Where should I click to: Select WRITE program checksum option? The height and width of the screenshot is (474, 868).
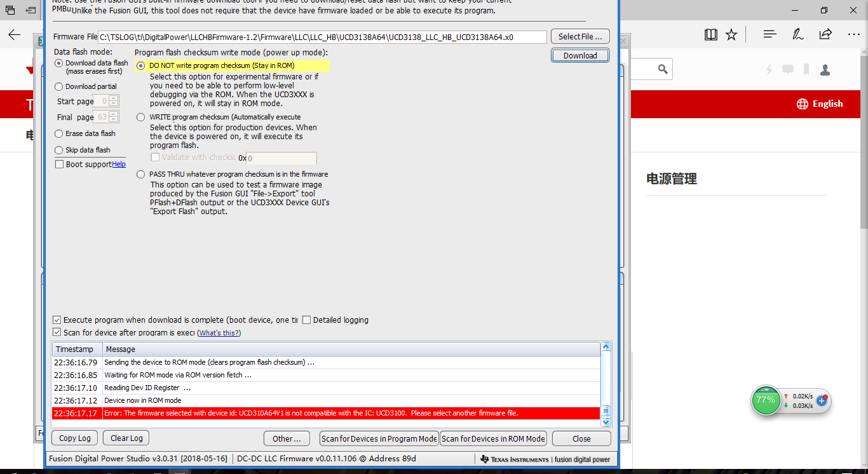tap(141, 117)
